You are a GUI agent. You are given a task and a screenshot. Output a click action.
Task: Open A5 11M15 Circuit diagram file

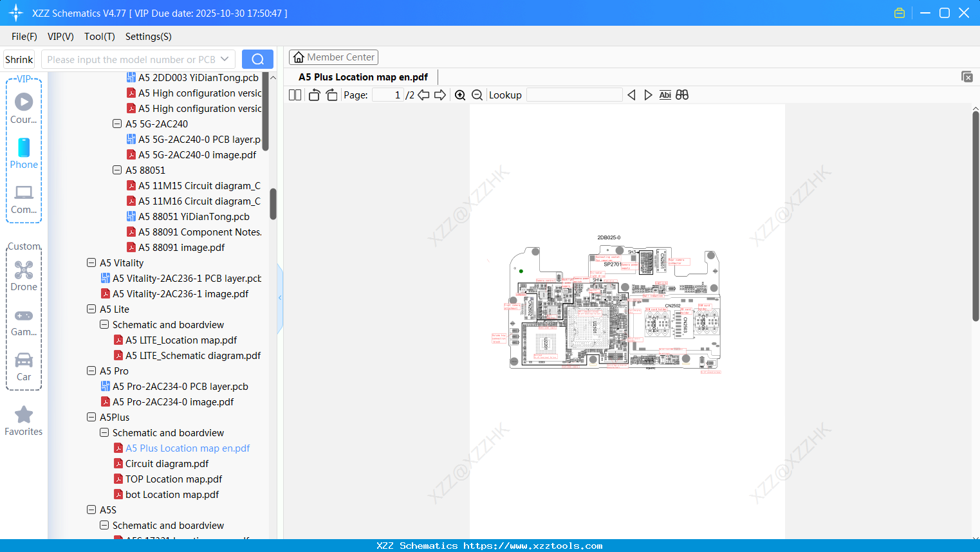coord(194,185)
